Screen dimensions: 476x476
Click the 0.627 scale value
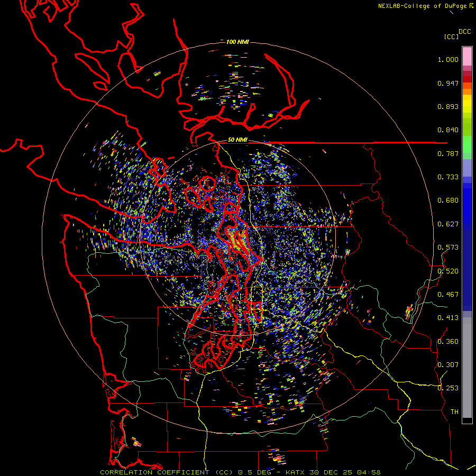[x=448, y=224]
